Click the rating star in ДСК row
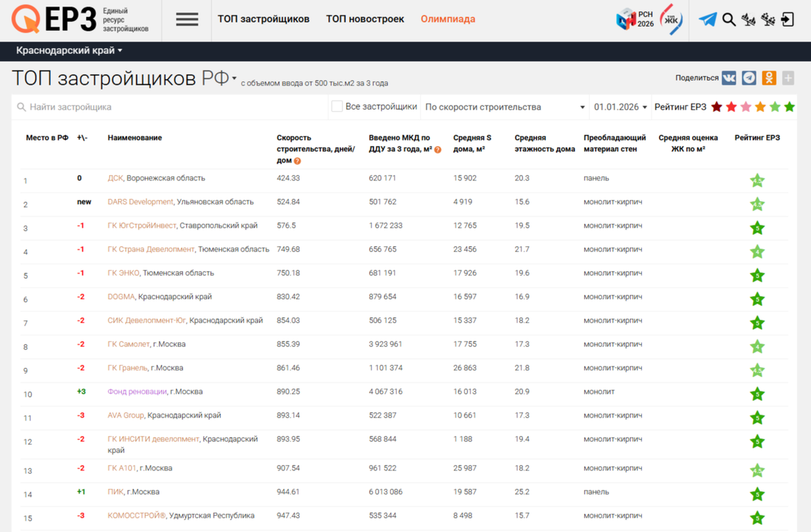The width and height of the screenshot is (811, 532). [x=757, y=180]
